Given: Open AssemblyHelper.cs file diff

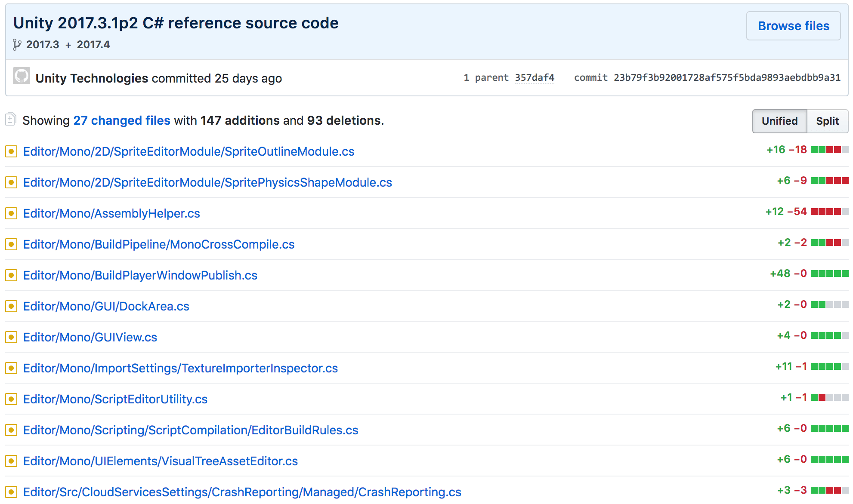Looking at the screenshot, I should pos(111,213).
